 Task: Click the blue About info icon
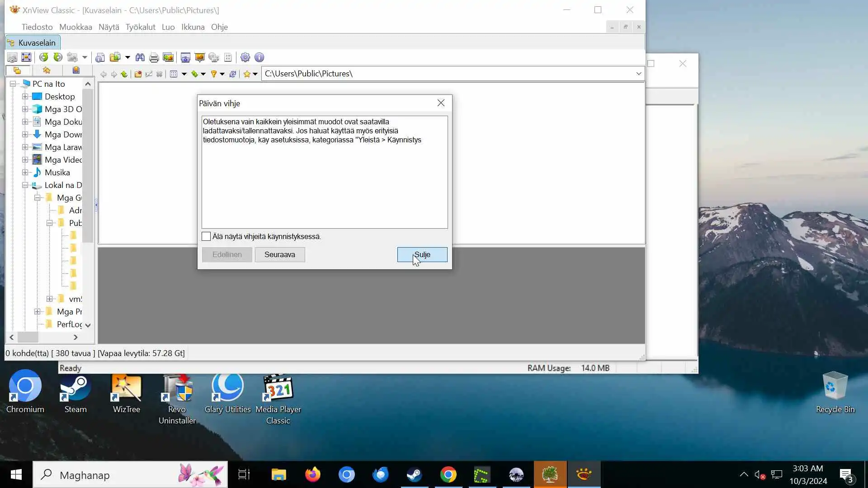259,57
